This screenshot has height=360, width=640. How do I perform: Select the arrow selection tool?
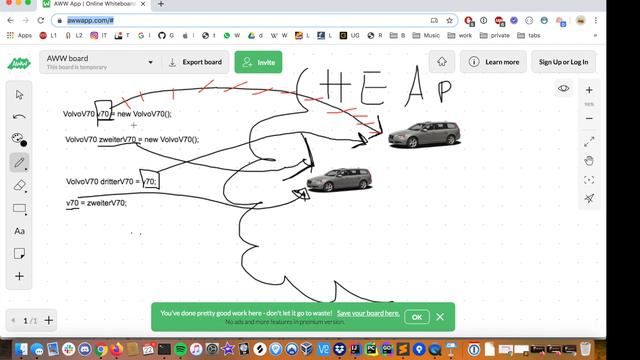(x=19, y=95)
